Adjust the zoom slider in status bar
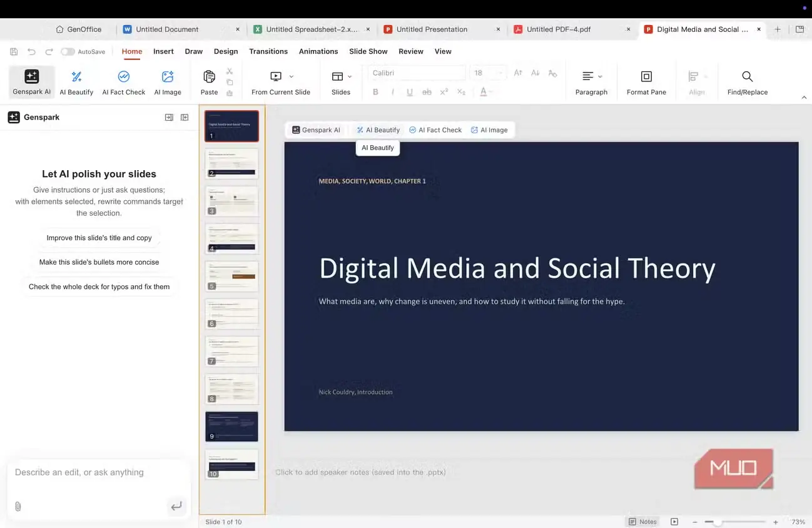812x528 pixels. pos(718,522)
